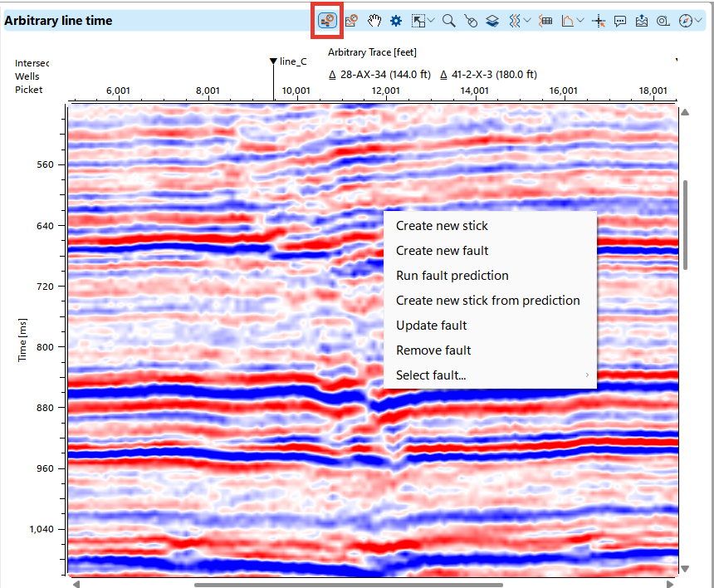Click the export image icon
714x588 pixels.
coord(641,21)
